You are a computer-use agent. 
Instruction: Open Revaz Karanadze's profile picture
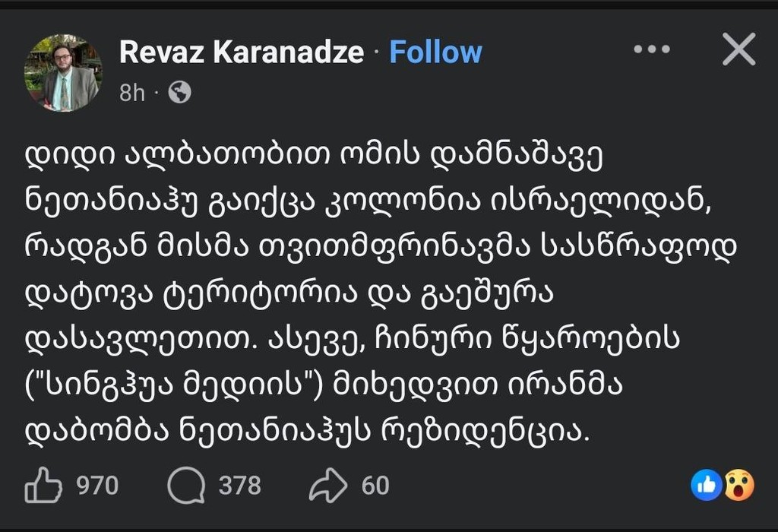coord(63,73)
